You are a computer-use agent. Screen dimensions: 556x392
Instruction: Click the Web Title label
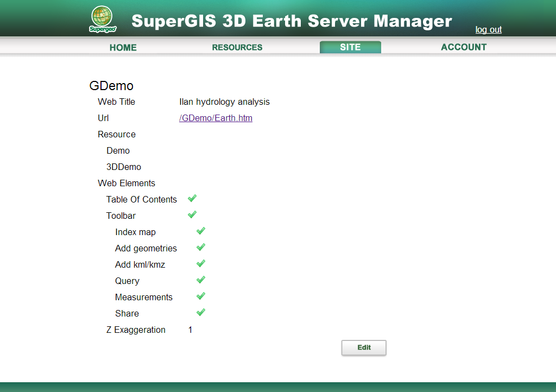click(116, 102)
